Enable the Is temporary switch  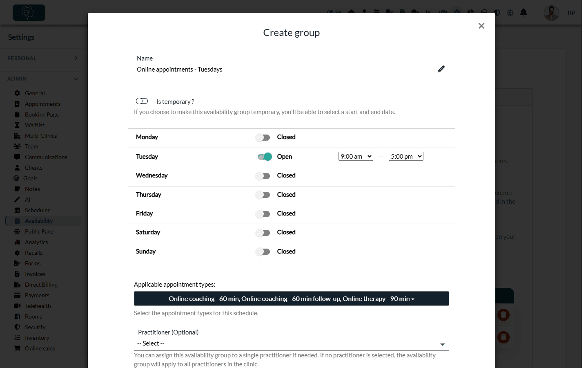pos(142,101)
